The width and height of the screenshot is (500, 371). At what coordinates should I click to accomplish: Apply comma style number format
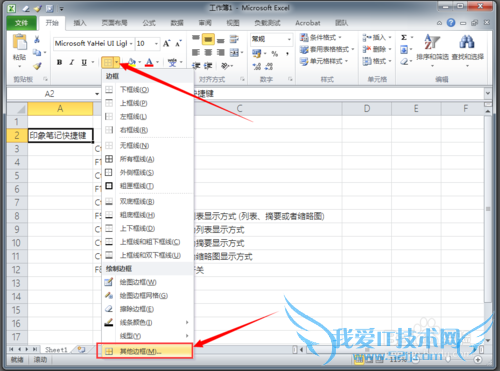pyautogui.click(x=287, y=53)
